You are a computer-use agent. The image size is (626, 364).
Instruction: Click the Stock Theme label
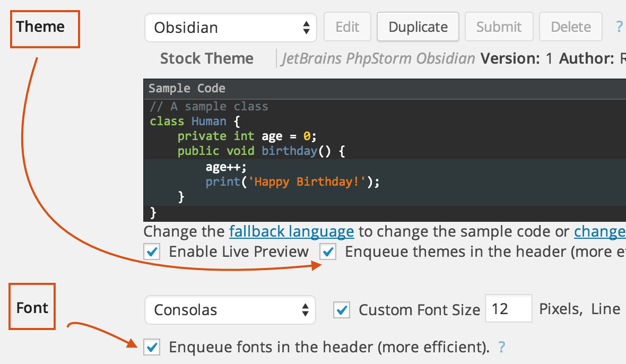click(x=206, y=58)
